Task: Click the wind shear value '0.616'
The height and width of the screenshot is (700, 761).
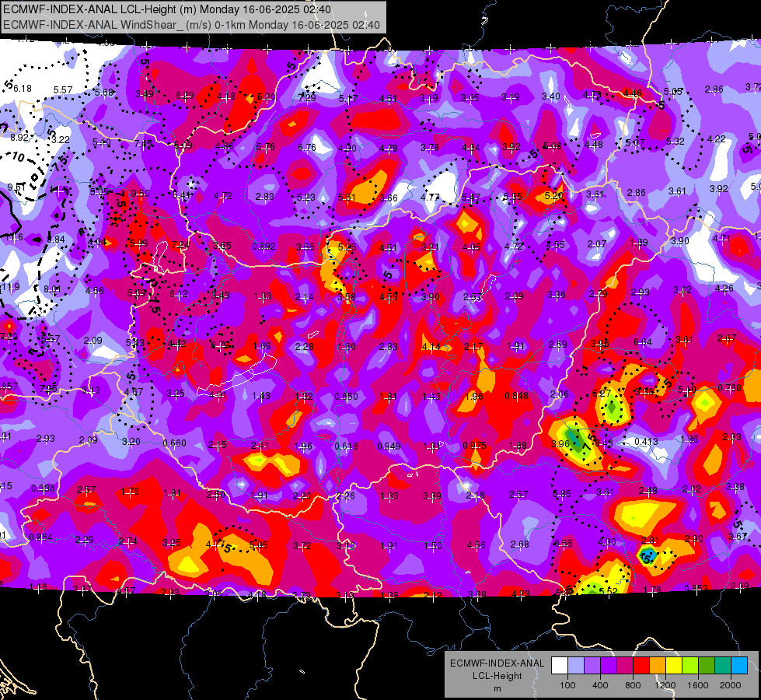Action: (x=346, y=446)
